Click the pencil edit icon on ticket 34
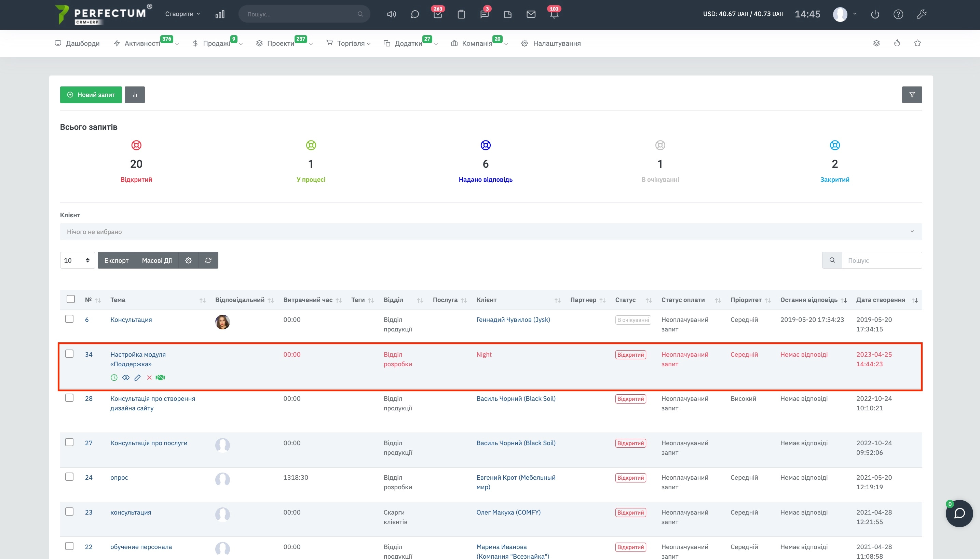 137,378
